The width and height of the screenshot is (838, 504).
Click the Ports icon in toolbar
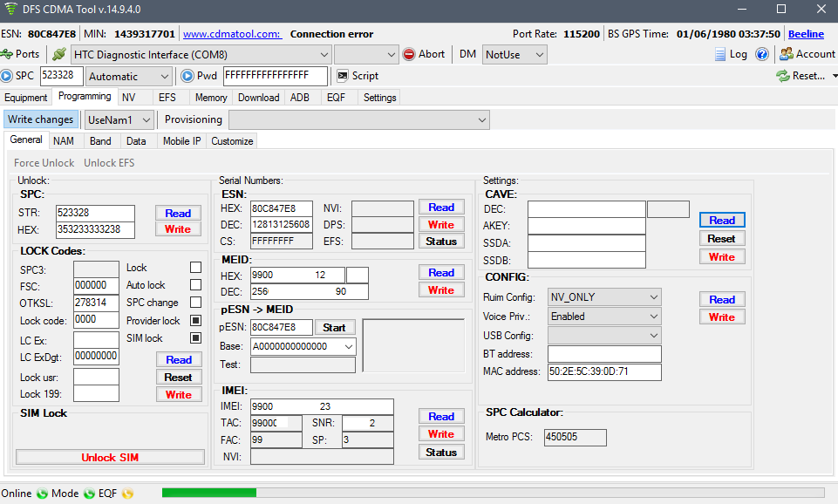[6, 54]
